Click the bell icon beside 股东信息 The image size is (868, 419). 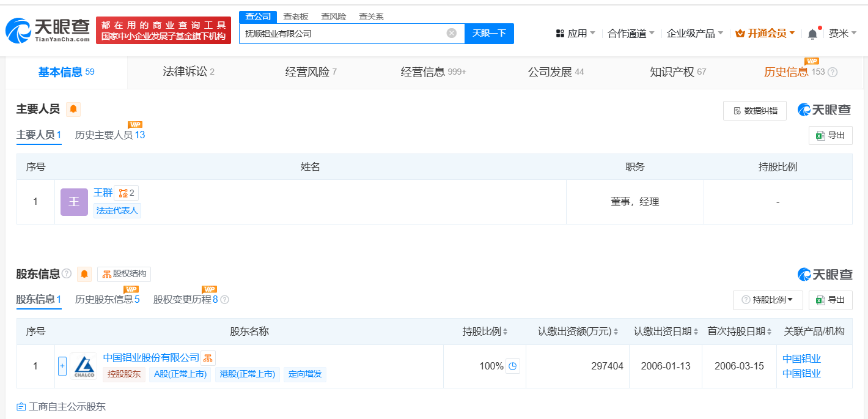point(84,274)
